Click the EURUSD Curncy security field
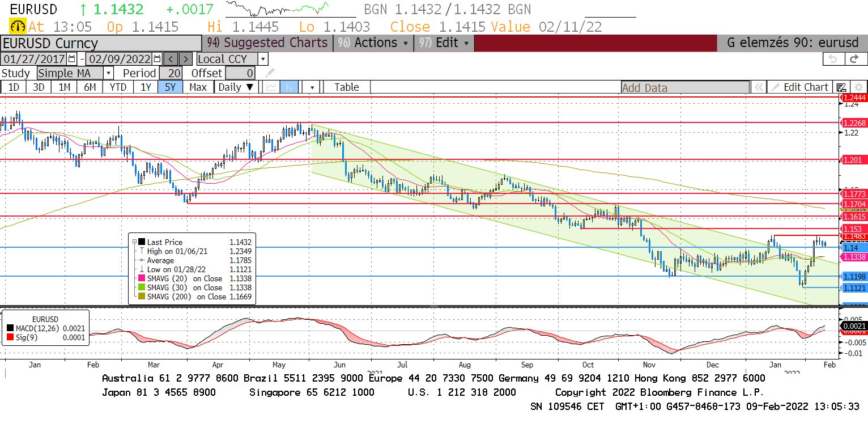 coord(101,43)
